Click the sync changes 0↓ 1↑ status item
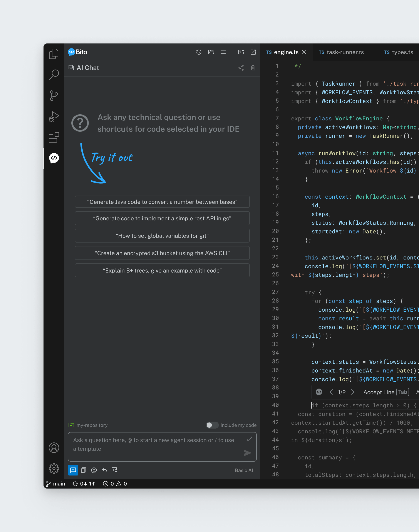Viewport: 419px width, 532px height. [84, 484]
